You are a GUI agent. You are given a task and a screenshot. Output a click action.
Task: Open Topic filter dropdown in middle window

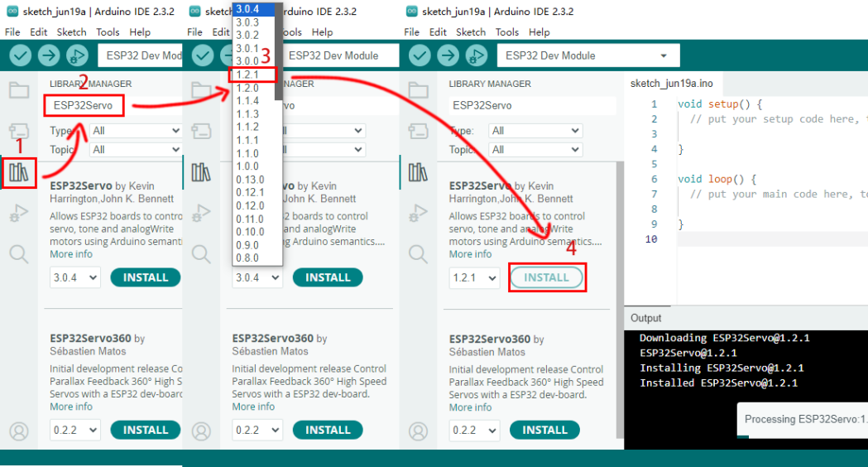click(x=324, y=150)
